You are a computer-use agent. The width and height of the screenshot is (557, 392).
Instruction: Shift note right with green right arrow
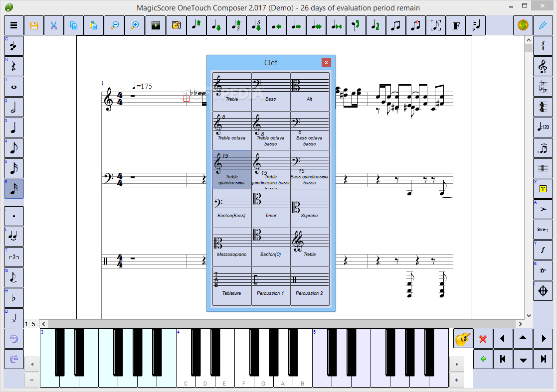pyautogui.click(x=296, y=25)
